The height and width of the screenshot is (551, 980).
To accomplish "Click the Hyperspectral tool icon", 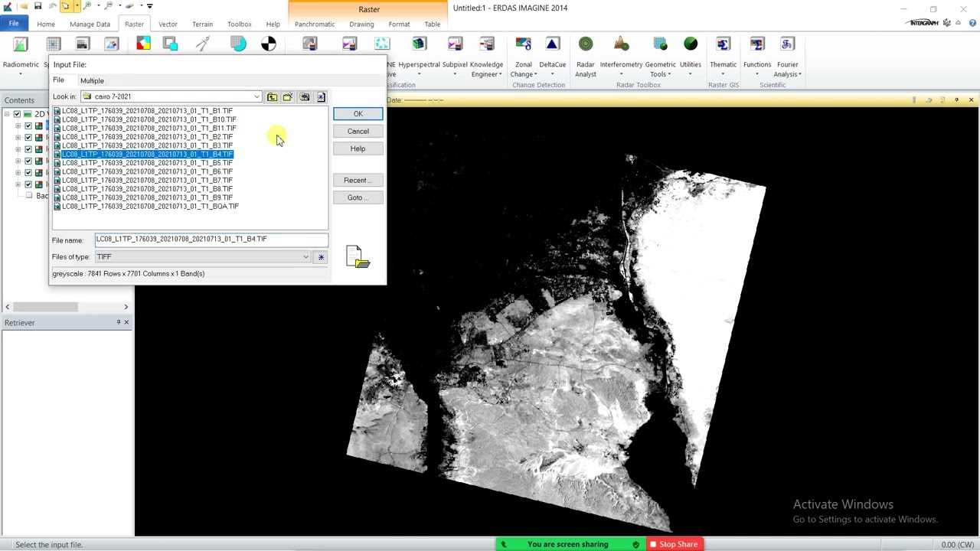I will pos(418,45).
